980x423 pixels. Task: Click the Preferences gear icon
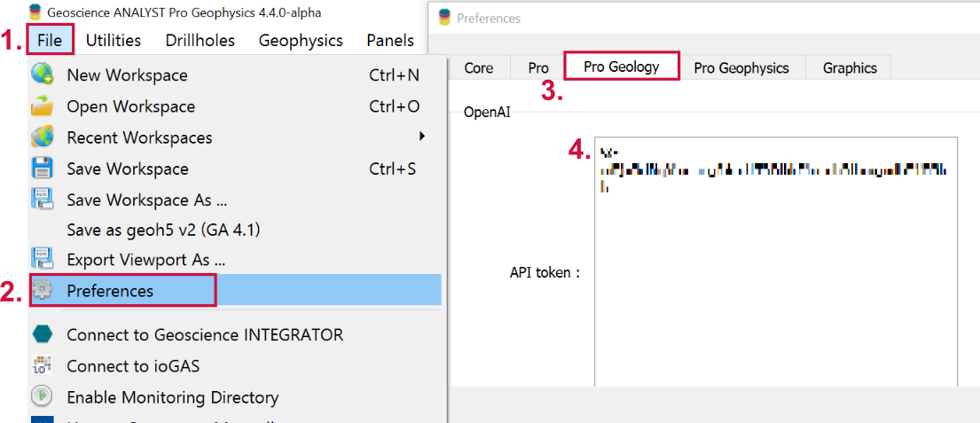(43, 291)
